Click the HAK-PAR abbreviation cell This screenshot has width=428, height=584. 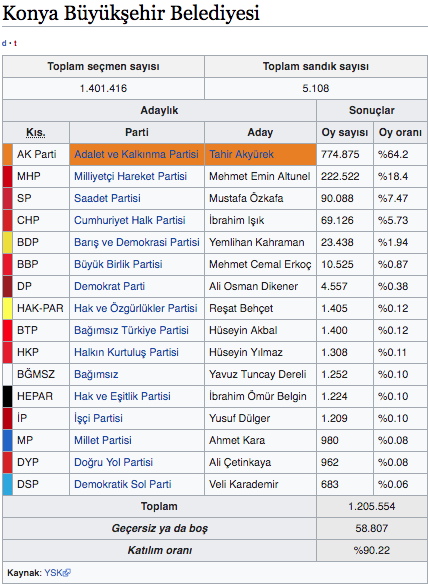pyautogui.click(x=40, y=308)
